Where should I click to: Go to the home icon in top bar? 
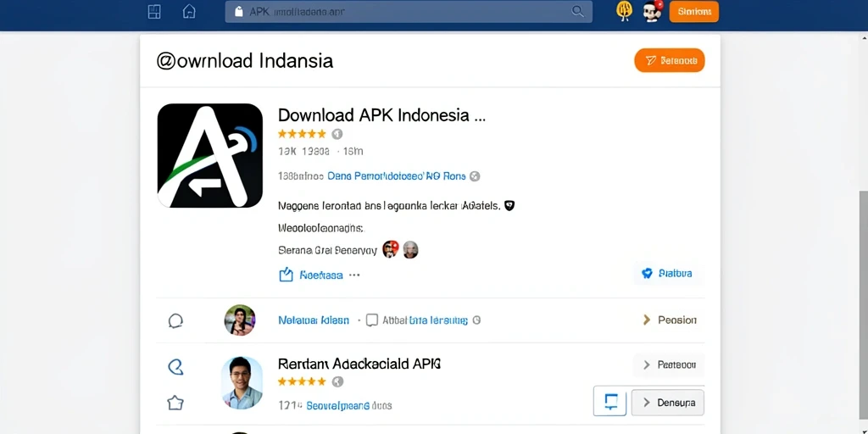(189, 12)
